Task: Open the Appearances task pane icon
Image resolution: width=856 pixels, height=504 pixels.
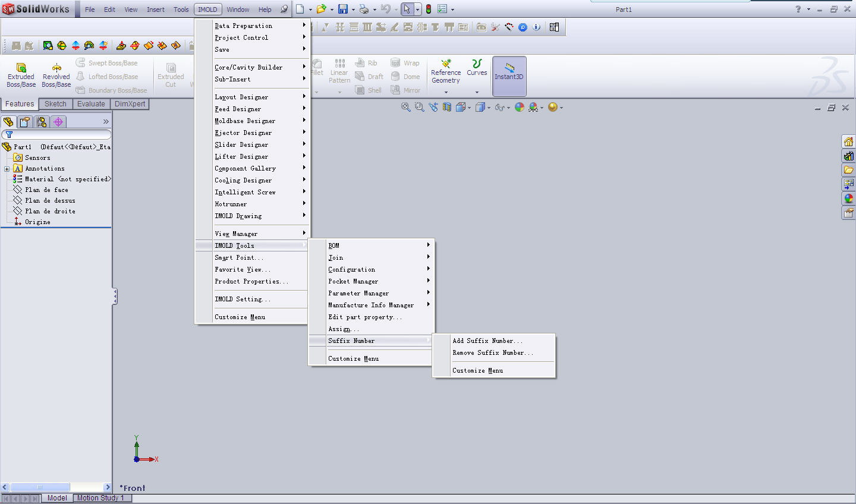Action: [x=848, y=199]
